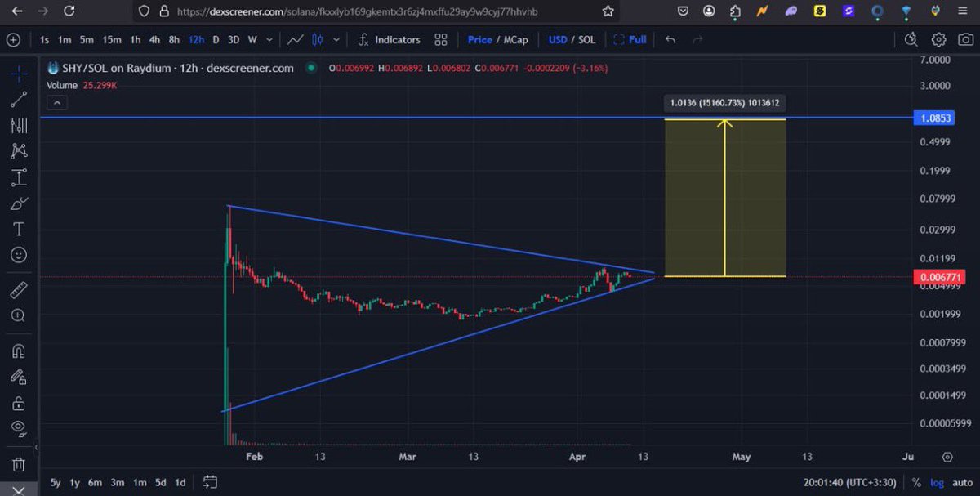Open the Firefox extensions puzzle icon
The height and width of the screenshot is (496, 980).
[735, 11]
